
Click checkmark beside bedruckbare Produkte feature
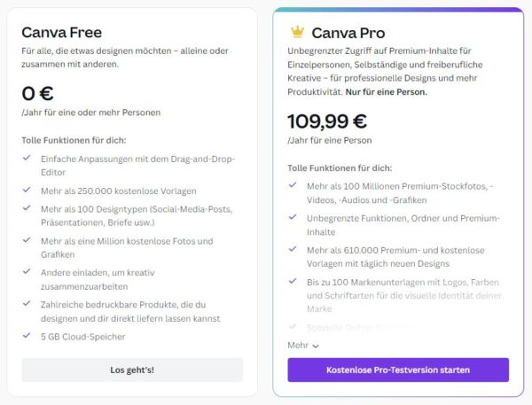coord(27,303)
